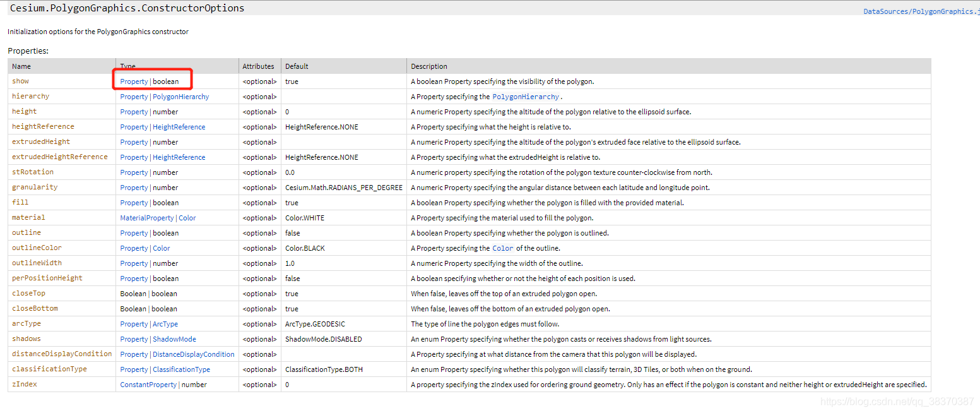Open the Property link for perPositionHeight
Image resolution: width=980 pixels, height=413 pixels.
pos(133,278)
